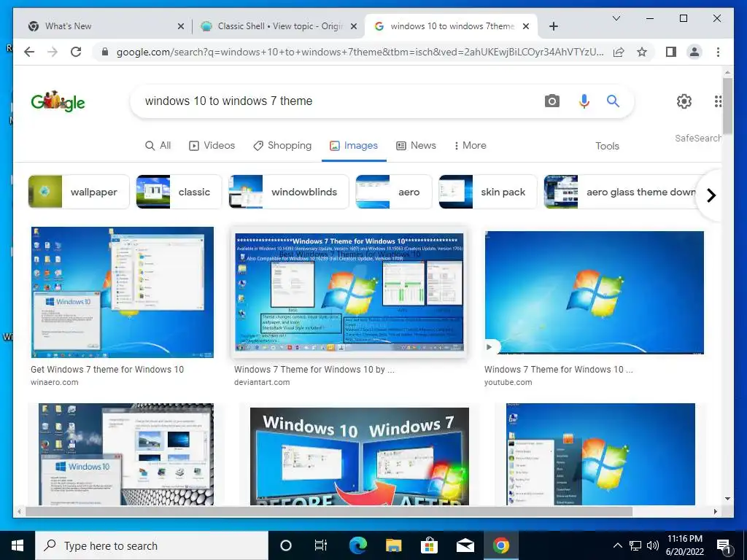Start voice search with microphone icon

(584, 101)
